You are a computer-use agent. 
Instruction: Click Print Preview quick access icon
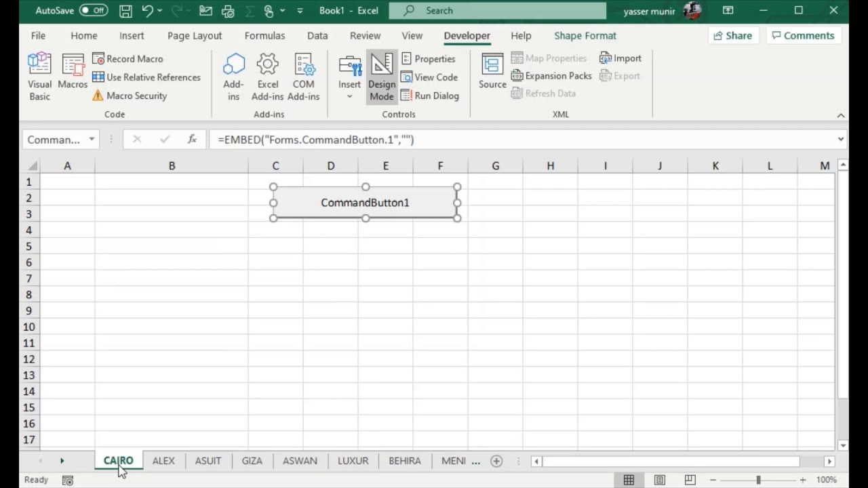coord(228,10)
